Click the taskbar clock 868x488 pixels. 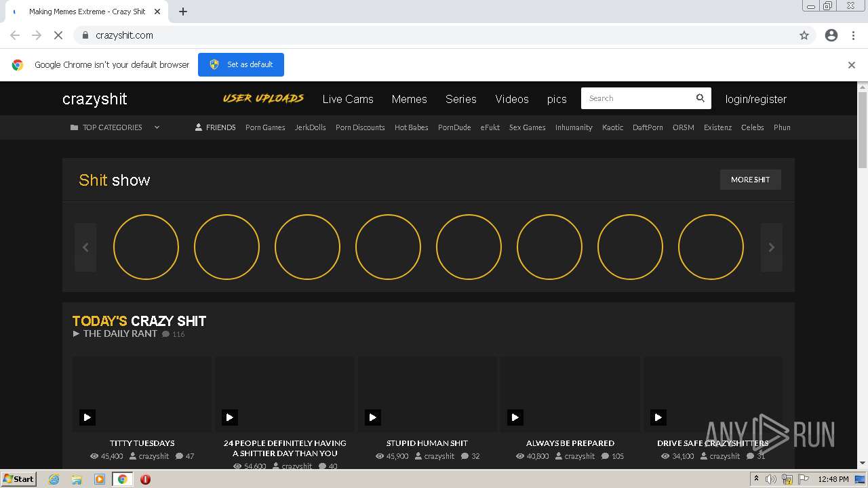click(x=833, y=479)
